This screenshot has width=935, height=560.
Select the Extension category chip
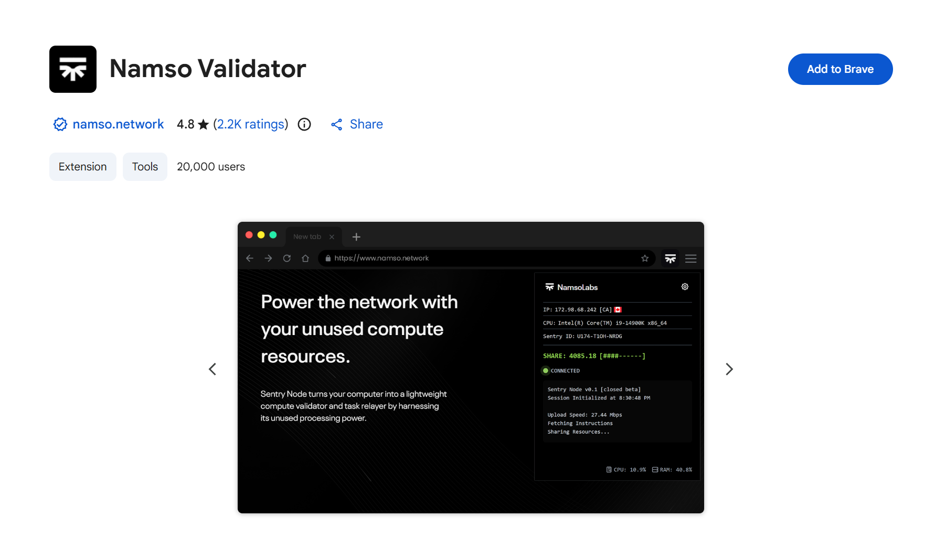click(x=83, y=167)
